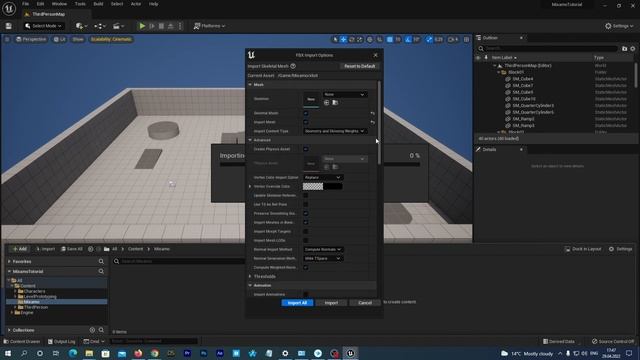The image size is (640, 360).
Task: Click the green Play button
Action: (x=142, y=26)
